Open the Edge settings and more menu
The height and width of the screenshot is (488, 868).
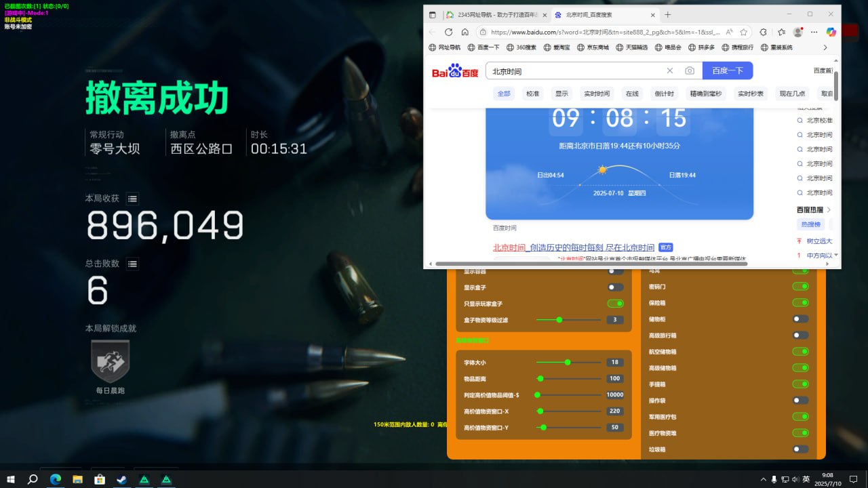[x=815, y=32]
